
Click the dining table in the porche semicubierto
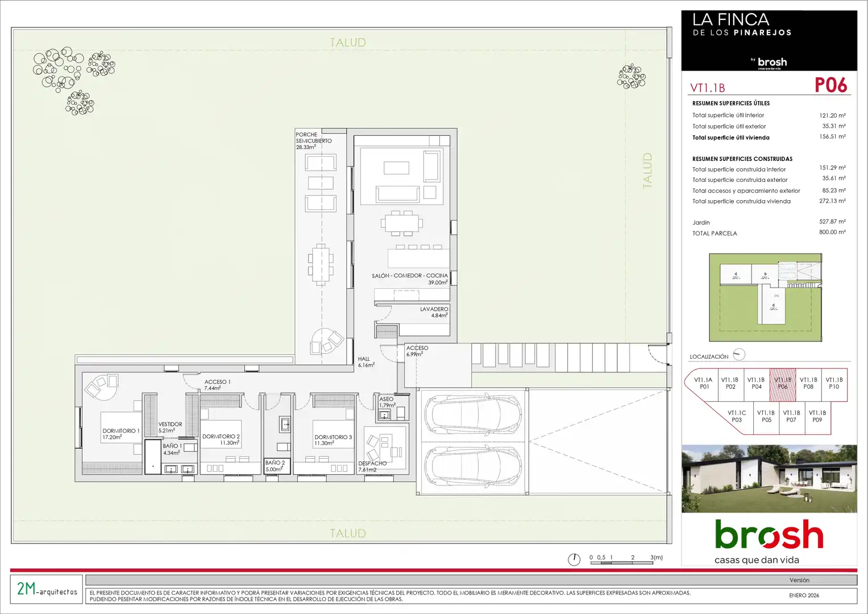pos(321,265)
